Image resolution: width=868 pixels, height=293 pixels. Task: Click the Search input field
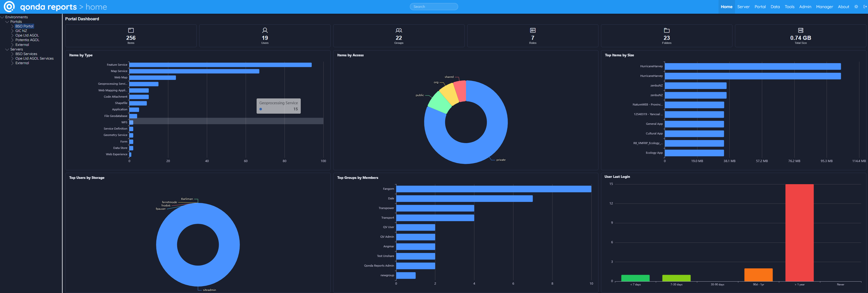click(434, 7)
